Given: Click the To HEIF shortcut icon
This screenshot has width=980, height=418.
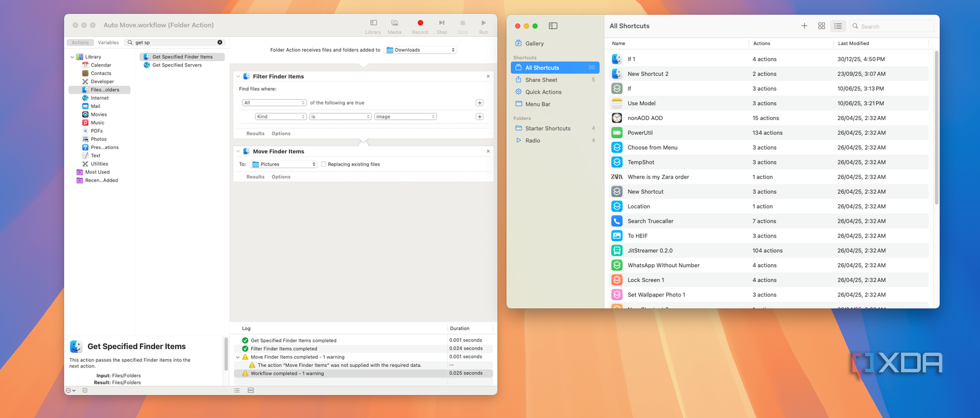Looking at the screenshot, I should [617, 236].
